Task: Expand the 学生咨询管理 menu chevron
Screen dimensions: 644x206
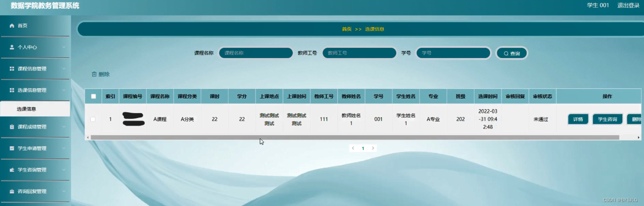Action: [64, 170]
